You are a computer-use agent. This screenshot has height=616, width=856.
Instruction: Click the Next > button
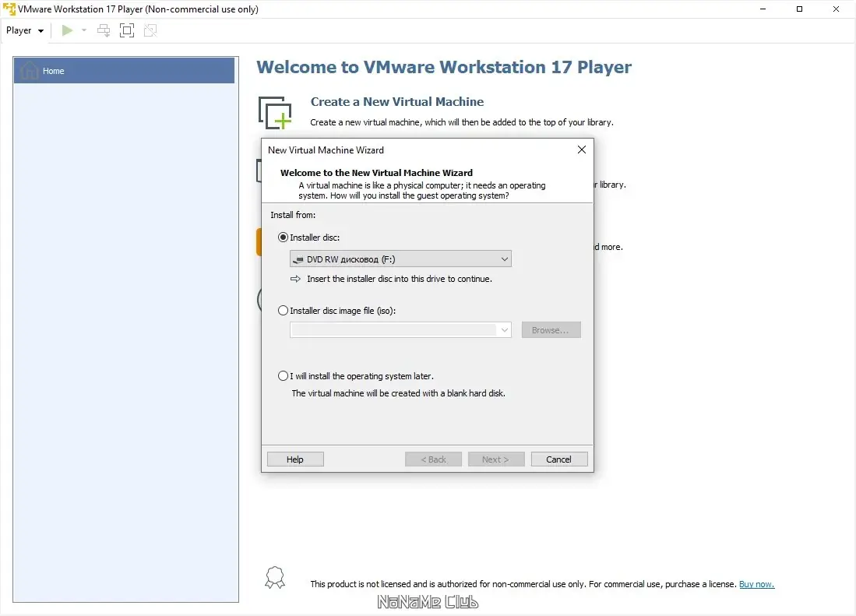point(496,459)
